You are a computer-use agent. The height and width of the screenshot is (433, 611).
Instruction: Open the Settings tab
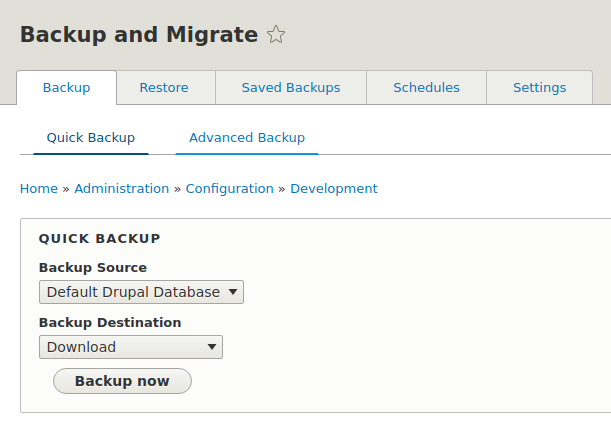pos(539,88)
